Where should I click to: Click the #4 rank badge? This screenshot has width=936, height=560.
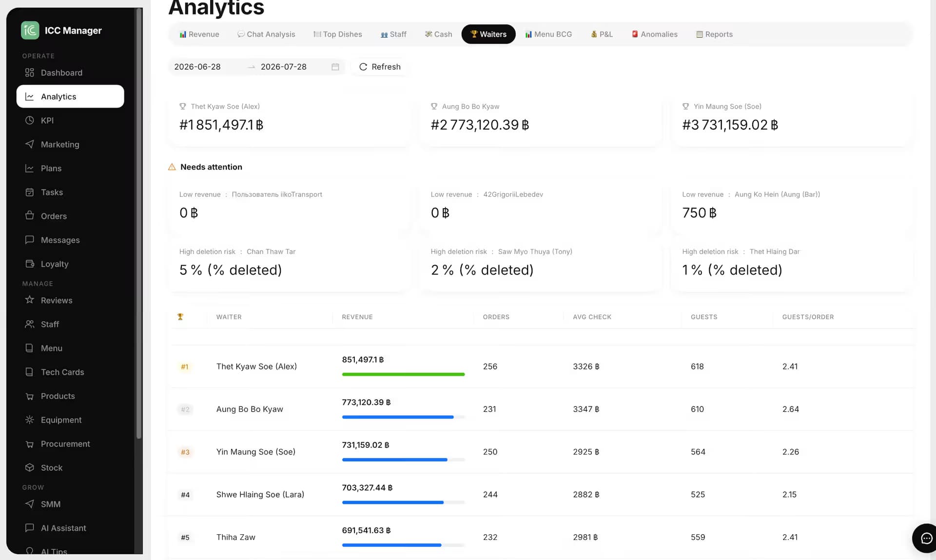tap(185, 495)
